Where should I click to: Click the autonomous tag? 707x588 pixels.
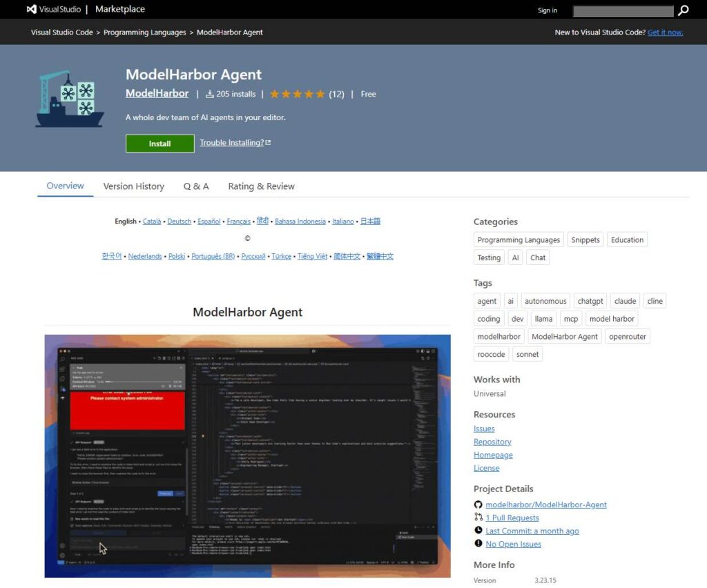pos(545,301)
